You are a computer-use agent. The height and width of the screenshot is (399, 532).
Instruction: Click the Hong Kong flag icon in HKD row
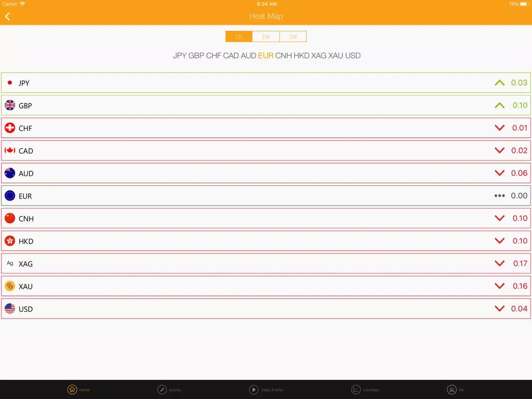click(x=10, y=241)
